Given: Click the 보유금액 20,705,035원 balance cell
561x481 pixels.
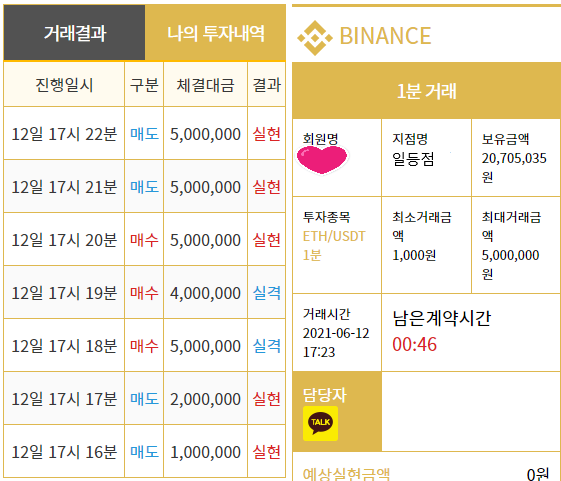Looking at the screenshot, I should (x=516, y=157).
